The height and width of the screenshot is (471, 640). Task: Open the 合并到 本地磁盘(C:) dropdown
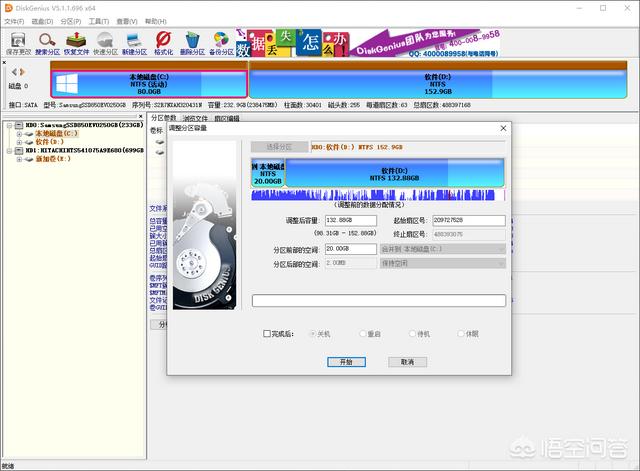[442, 248]
